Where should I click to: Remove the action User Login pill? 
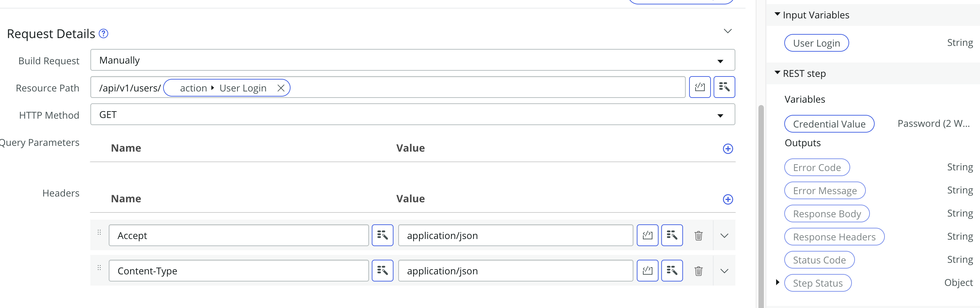pos(281,88)
